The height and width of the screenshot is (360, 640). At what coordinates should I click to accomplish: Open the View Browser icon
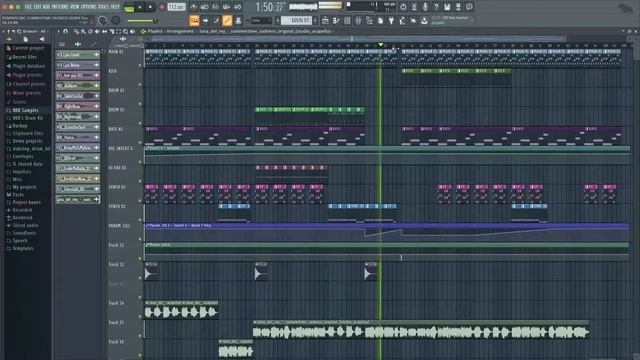(369, 20)
